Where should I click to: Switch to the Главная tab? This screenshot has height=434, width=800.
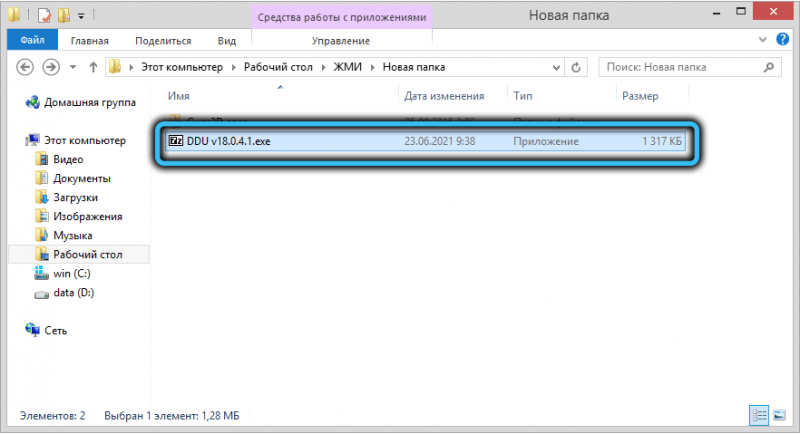(x=89, y=41)
